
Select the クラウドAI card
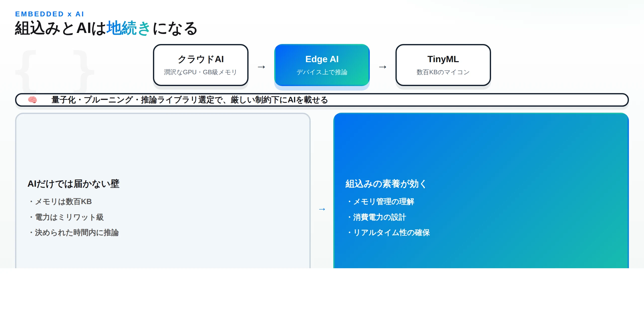[x=201, y=65]
